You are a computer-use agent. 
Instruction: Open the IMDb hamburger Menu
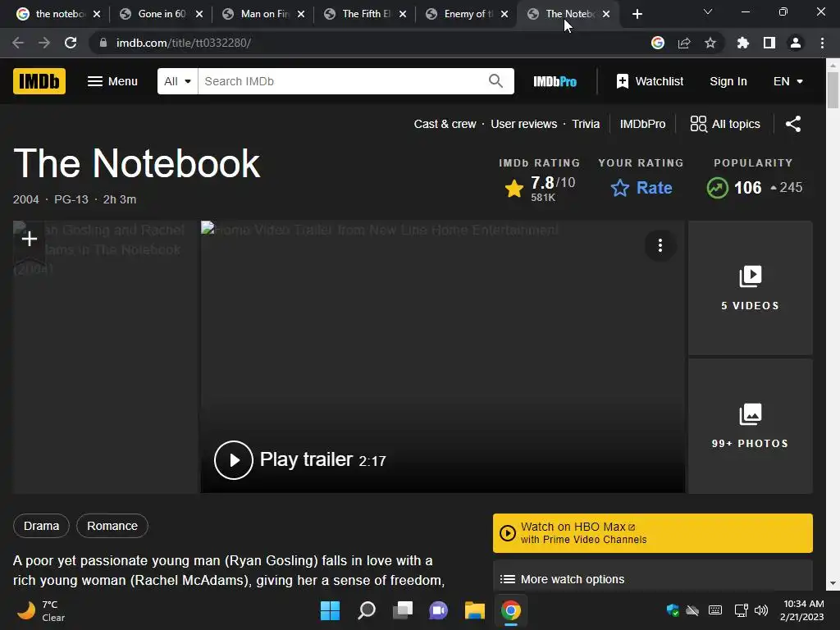click(x=112, y=81)
